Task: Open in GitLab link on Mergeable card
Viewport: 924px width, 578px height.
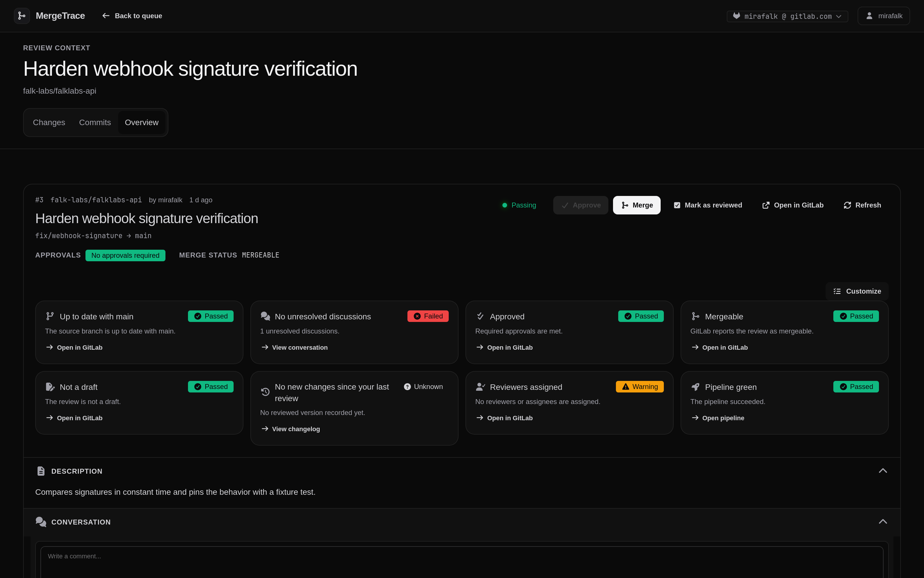Action: 719,347
